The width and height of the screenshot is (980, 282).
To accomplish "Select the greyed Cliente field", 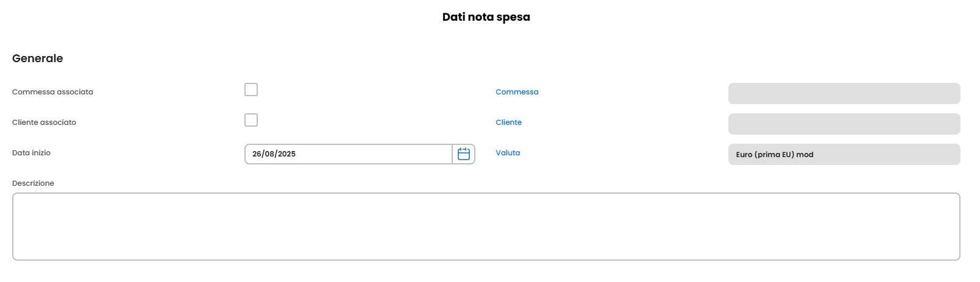I will [843, 124].
